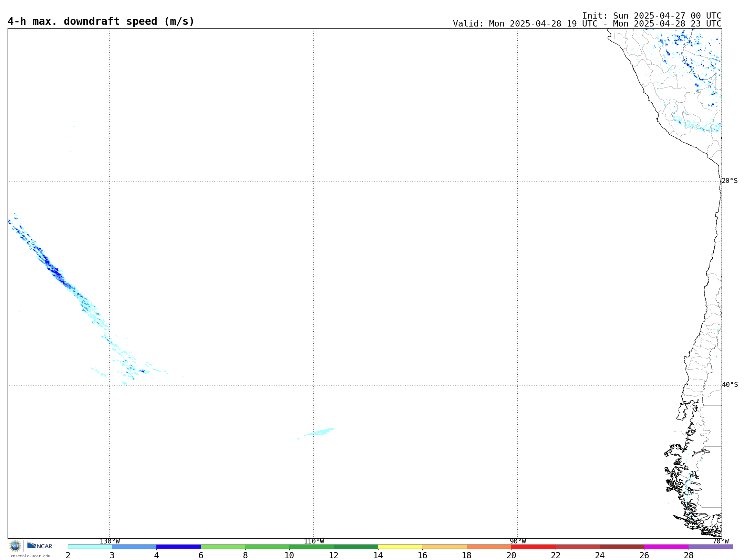
Task: Click the colorbar tick label '2'
Action: click(68, 556)
